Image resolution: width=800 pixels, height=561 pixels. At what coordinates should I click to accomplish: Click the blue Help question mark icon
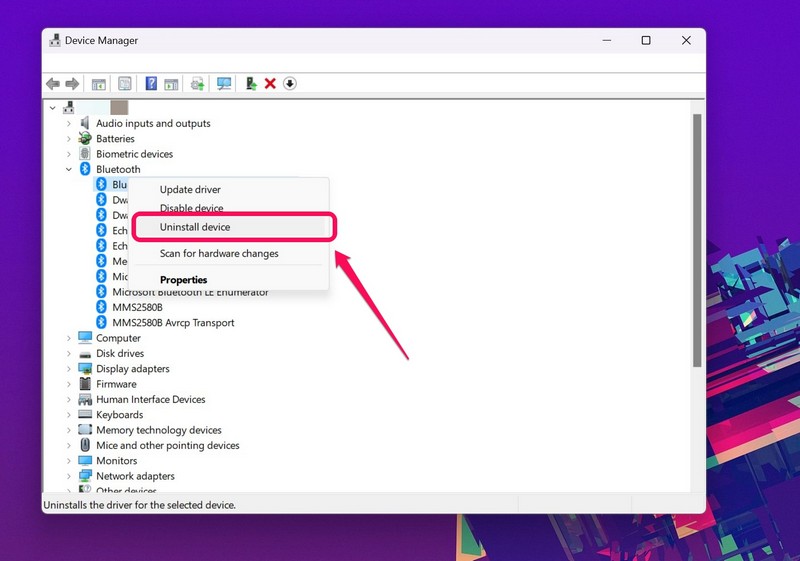(x=151, y=84)
